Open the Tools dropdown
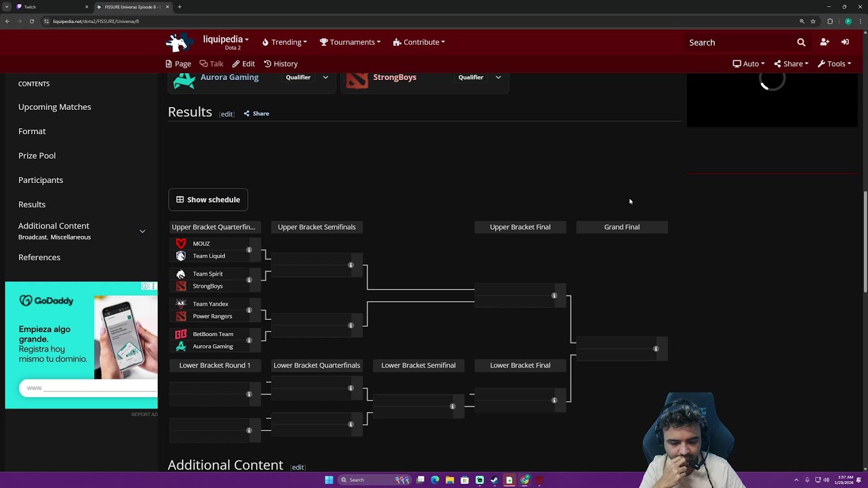The height and width of the screenshot is (488, 868). pyautogui.click(x=834, y=64)
